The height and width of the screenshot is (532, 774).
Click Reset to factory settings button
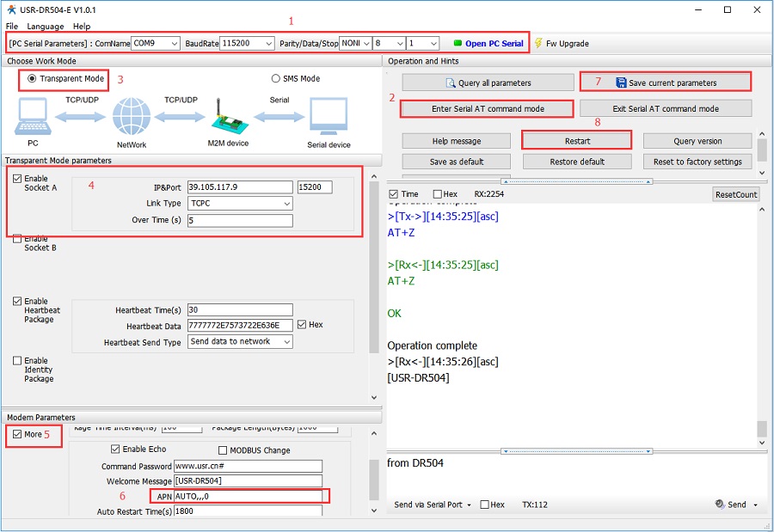[697, 162]
